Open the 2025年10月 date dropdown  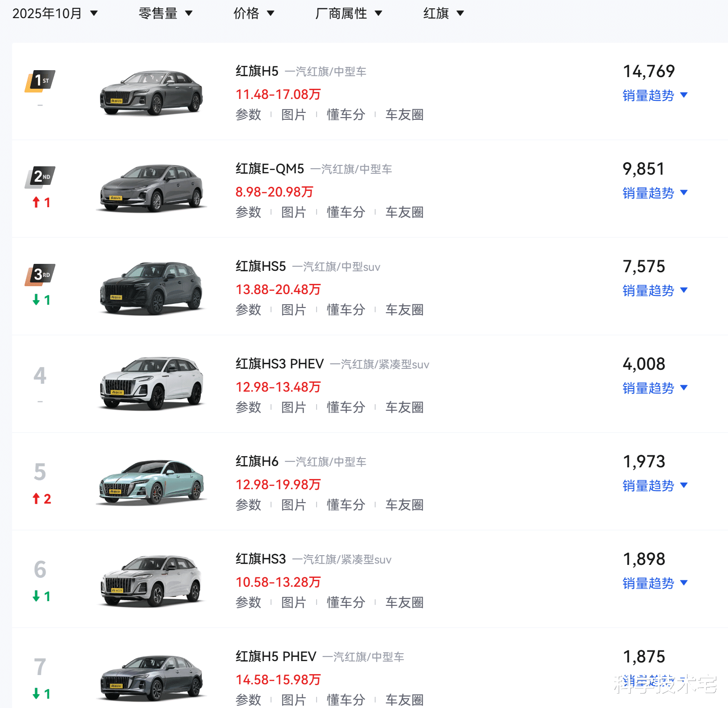coord(55,13)
